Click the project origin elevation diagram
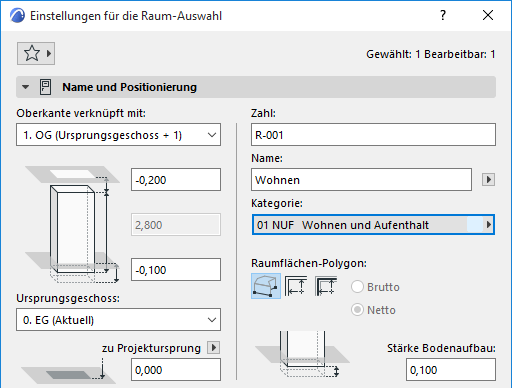512x388 pixels. [x=68, y=371]
